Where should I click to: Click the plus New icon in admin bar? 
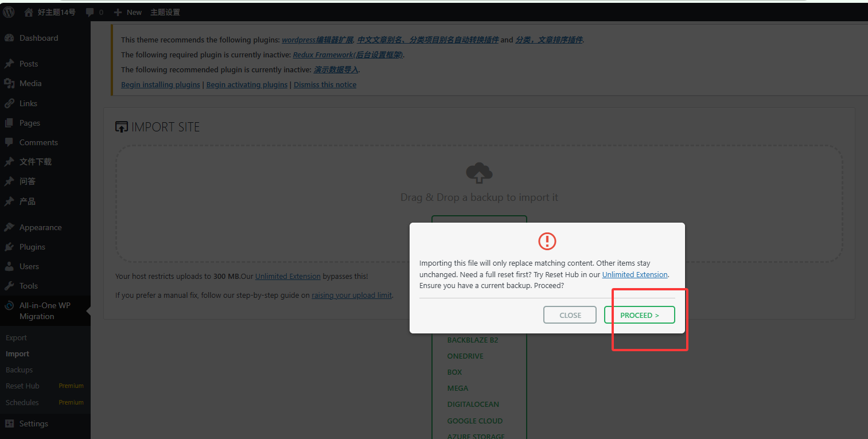[x=118, y=12]
